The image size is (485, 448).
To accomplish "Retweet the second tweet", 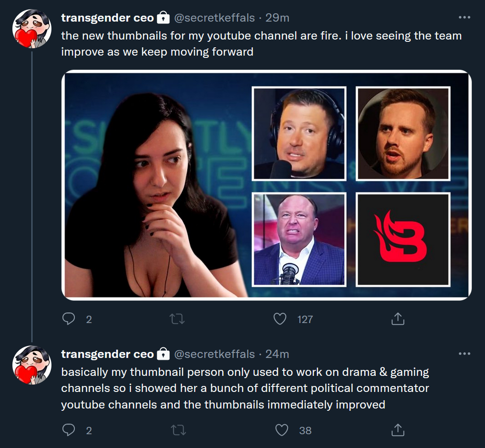I will pos(179,430).
